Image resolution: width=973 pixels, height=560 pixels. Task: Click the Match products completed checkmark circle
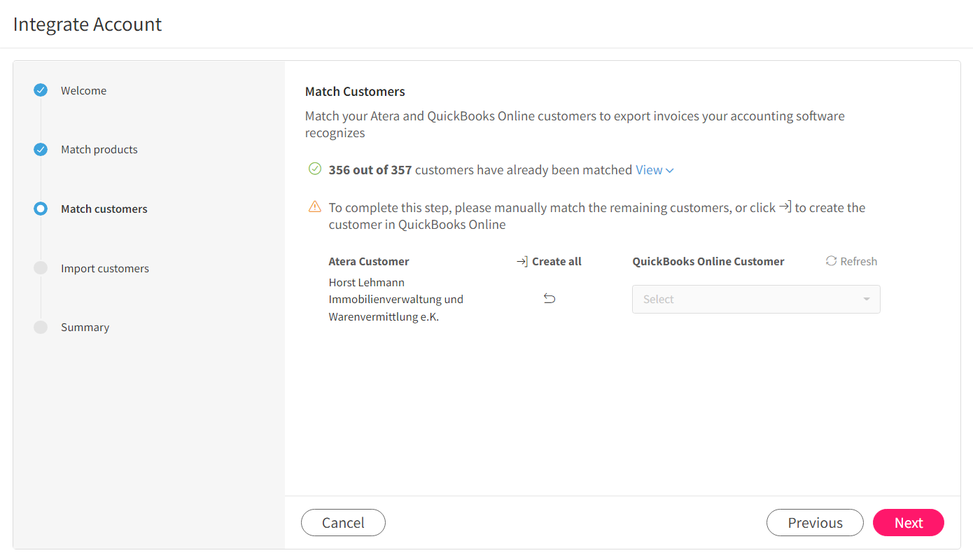pos(41,149)
